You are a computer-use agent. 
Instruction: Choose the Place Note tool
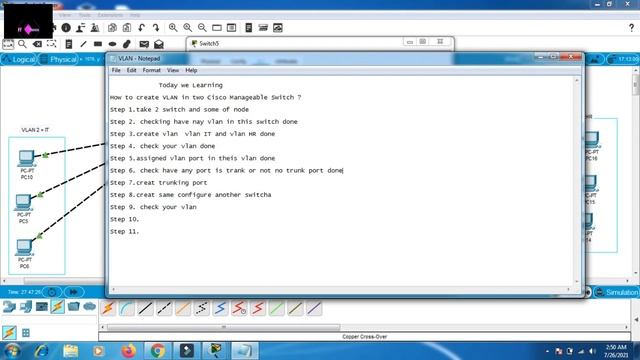[x=69, y=44]
